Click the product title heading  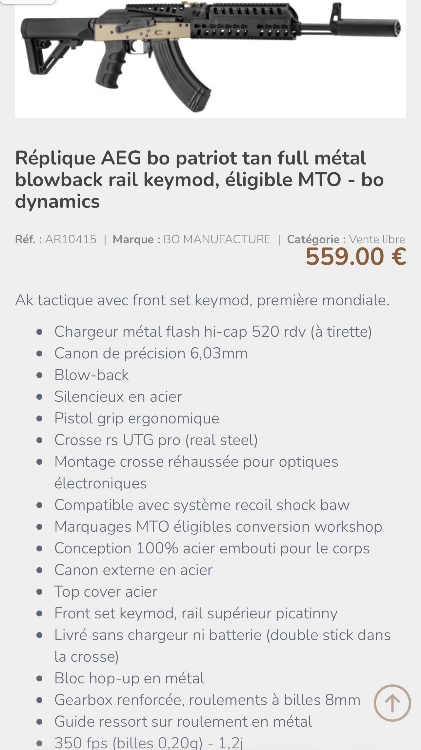[x=199, y=179]
